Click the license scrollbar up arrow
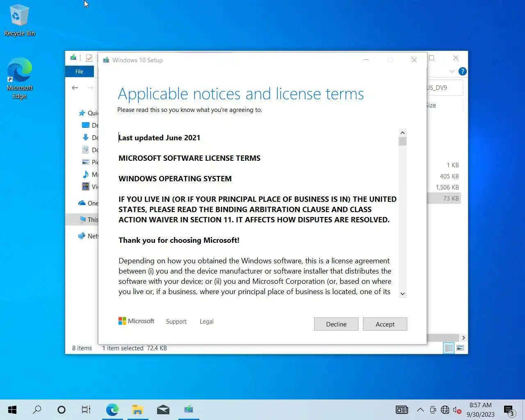The width and height of the screenshot is (525, 420). click(x=402, y=132)
